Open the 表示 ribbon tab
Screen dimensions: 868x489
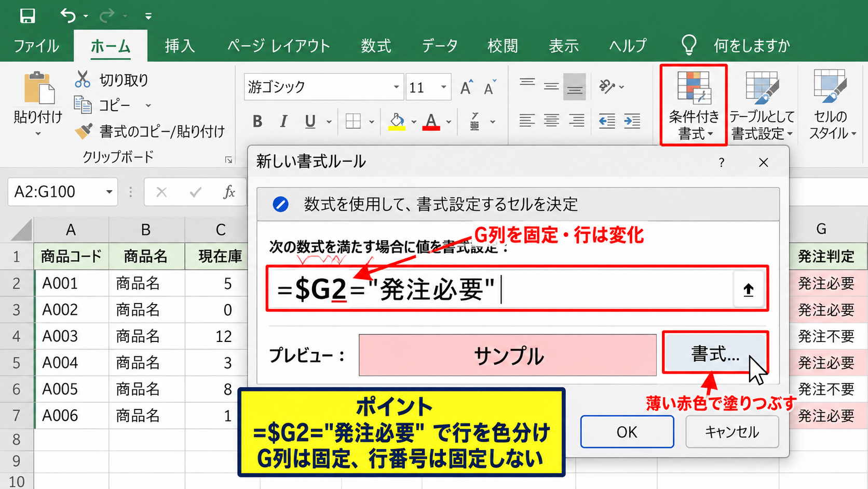pos(564,46)
